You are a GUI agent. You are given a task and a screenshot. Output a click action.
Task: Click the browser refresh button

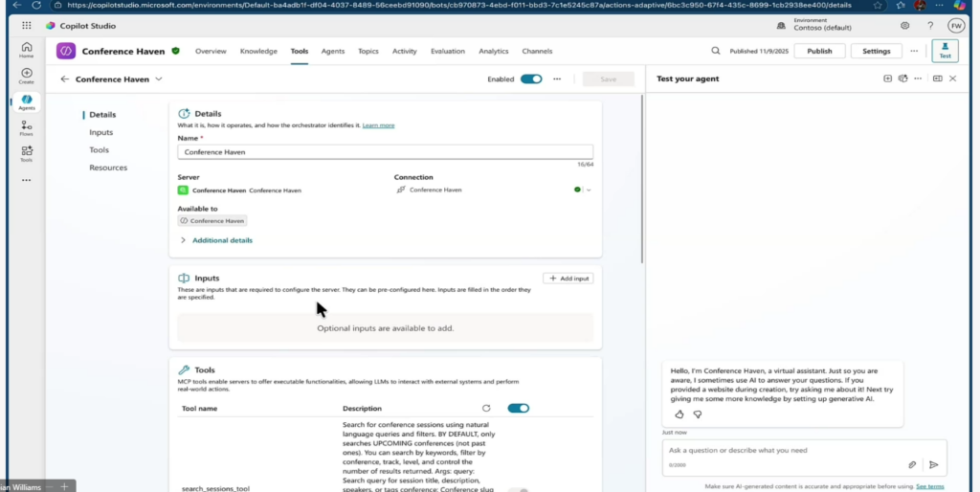(36, 5)
